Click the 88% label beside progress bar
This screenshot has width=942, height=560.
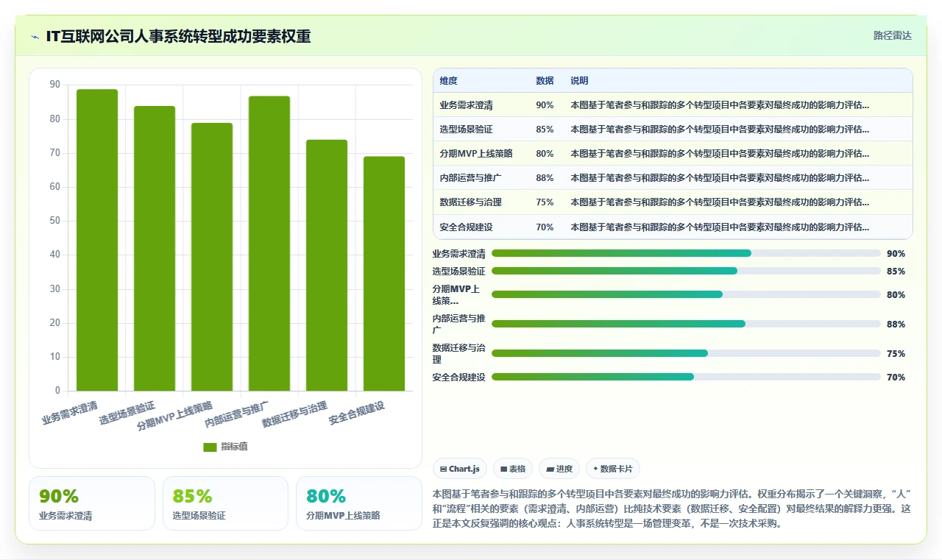(x=896, y=324)
